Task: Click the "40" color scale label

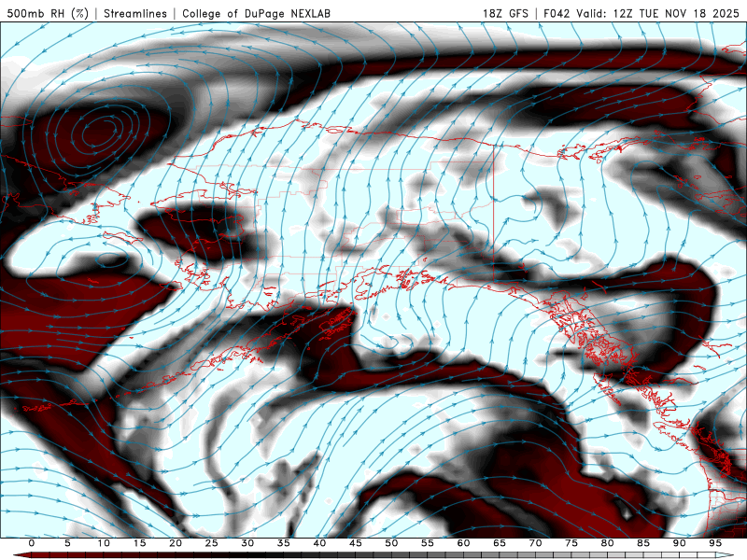Action: pyautogui.click(x=319, y=543)
